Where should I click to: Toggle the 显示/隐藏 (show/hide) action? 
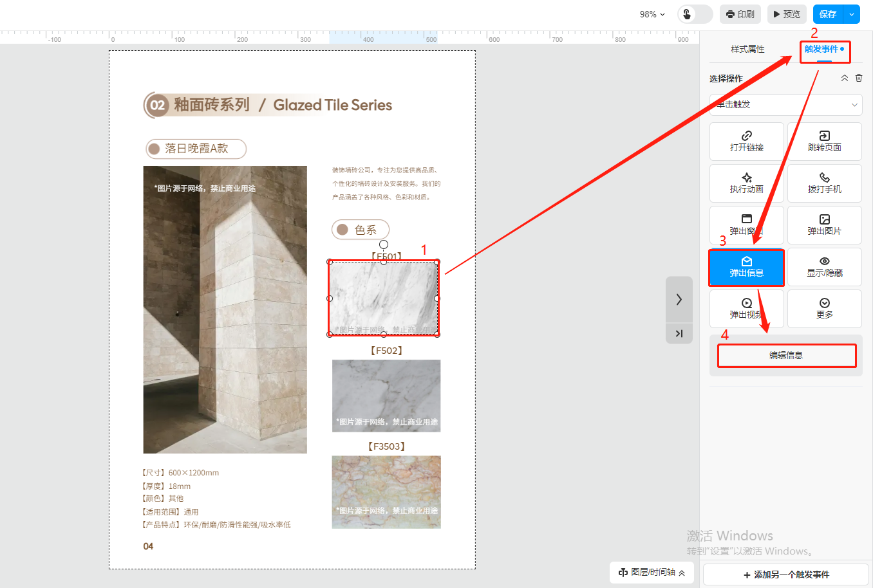click(x=824, y=266)
